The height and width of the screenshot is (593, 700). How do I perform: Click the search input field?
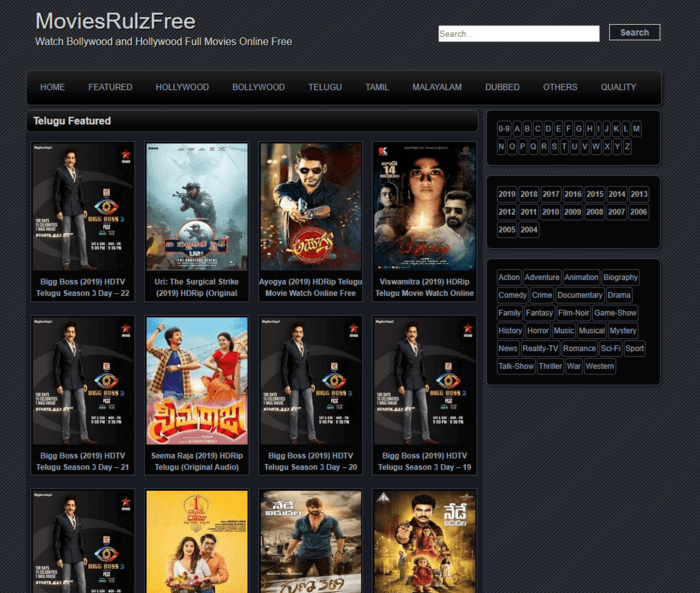pyautogui.click(x=518, y=34)
